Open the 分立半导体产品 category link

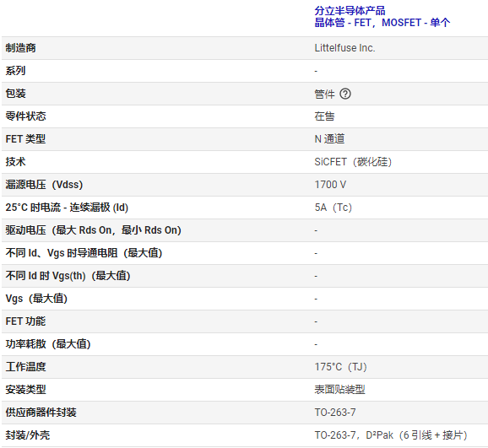pyautogui.click(x=350, y=11)
